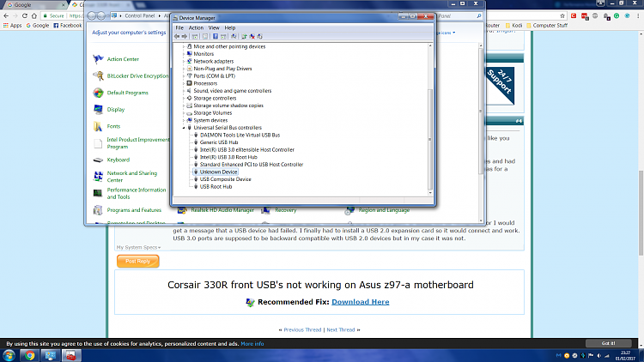The image size is (644, 362).
Task: Click the Back arrow in Device Manager toolbar
Action: (177, 37)
